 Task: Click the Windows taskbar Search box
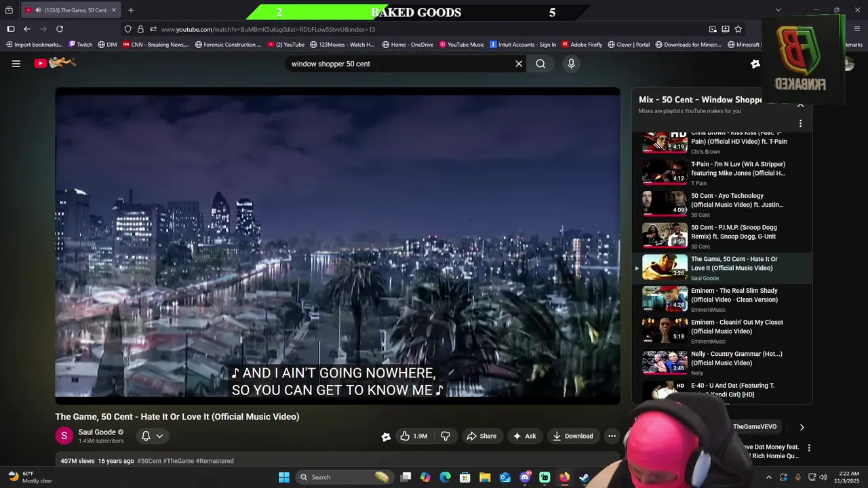pos(343,477)
